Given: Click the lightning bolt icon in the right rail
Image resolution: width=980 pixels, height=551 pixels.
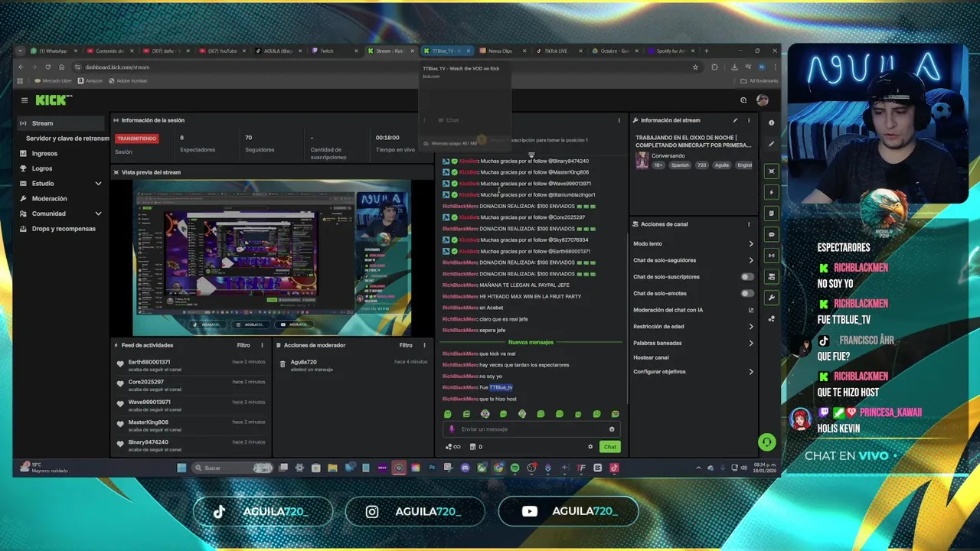Looking at the screenshot, I should point(771,192).
